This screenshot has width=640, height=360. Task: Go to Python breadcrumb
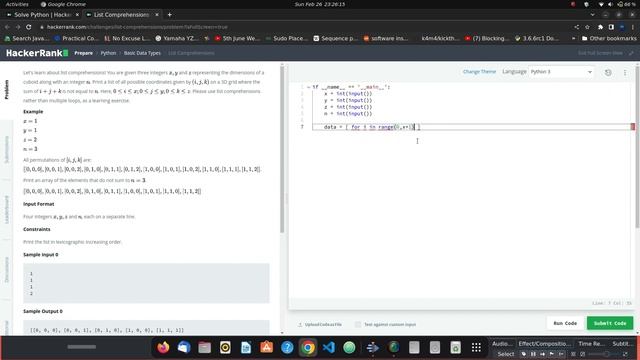[x=108, y=53]
